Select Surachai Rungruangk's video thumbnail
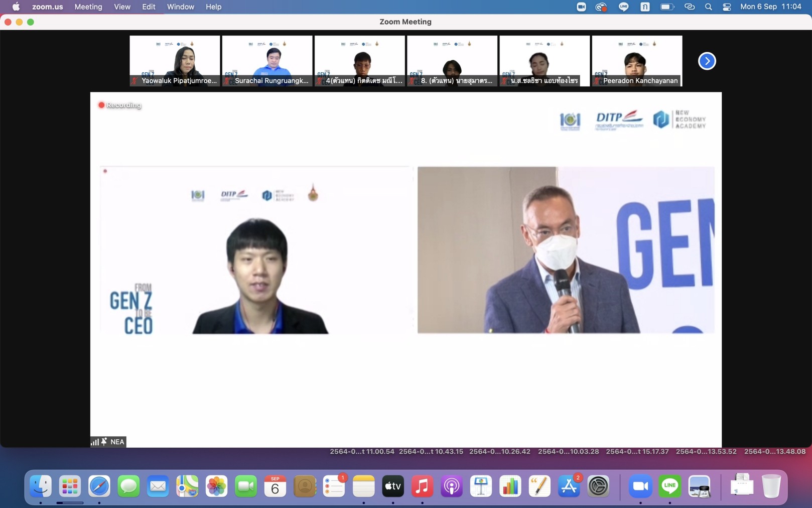 (x=267, y=61)
